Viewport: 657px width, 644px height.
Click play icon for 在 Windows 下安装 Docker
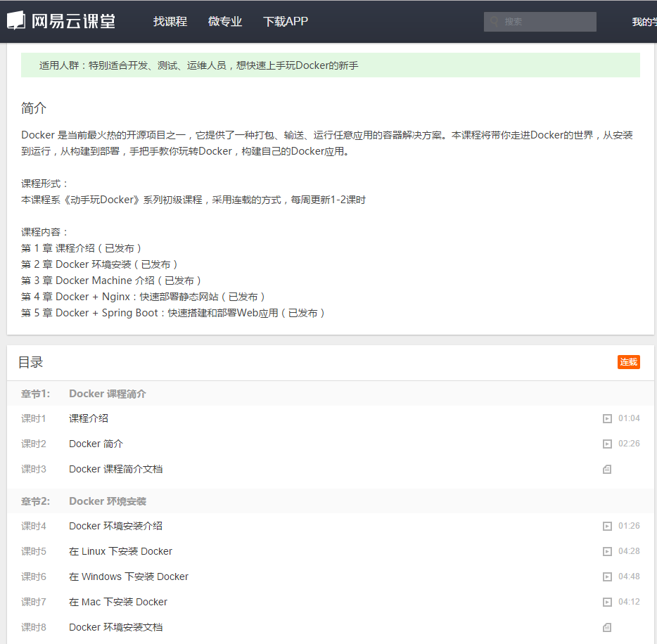pyautogui.click(x=606, y=577)
